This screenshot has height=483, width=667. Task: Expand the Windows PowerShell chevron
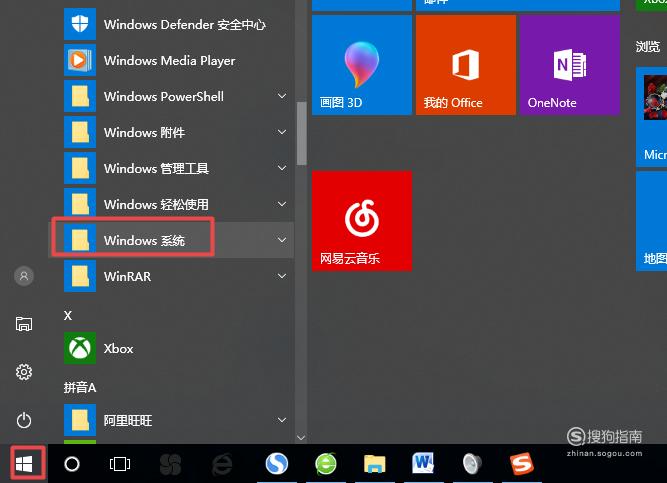click(x=282, y=96)
